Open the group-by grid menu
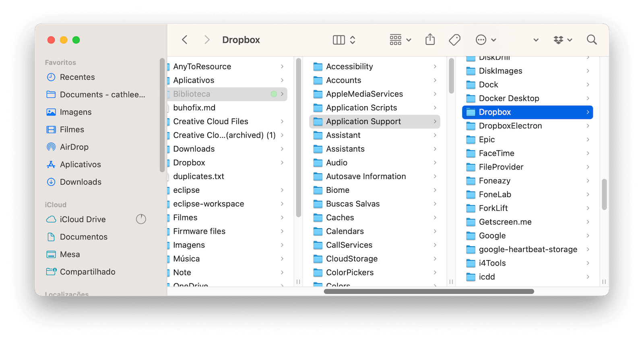644x342 pixels. click(x=400, y=40)
